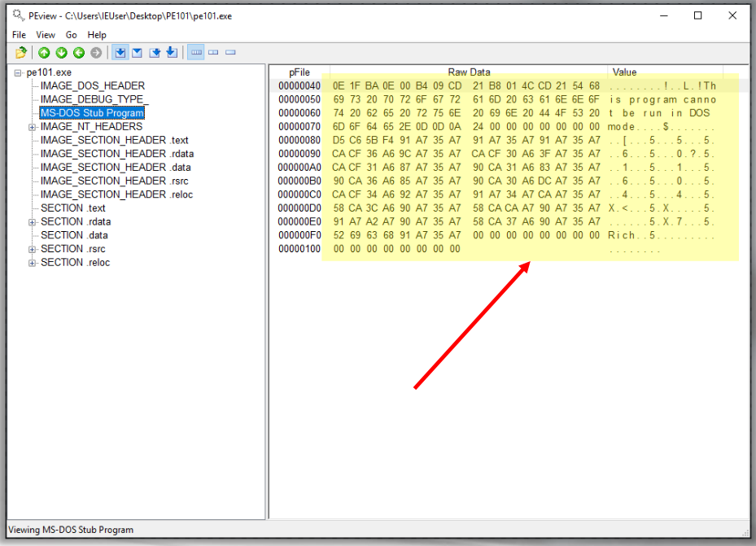Minimize the PEview window
Image resolution: width=756 pixels, height=546 pixels.
664,16
